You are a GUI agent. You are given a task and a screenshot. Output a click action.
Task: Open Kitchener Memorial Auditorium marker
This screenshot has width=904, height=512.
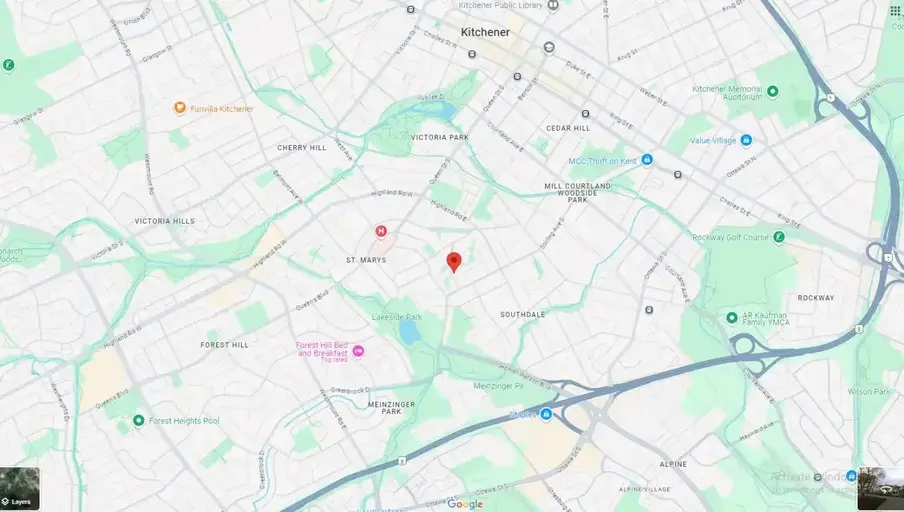pyautogui.click(x=773, y=91)
